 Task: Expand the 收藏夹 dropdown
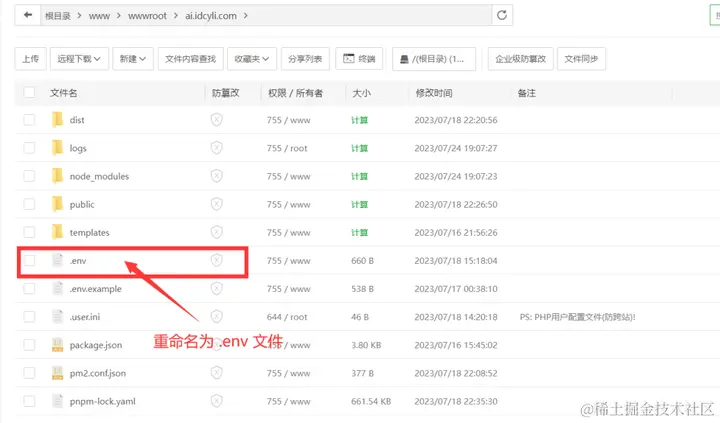pyautogui.click(x=252, y=59)
